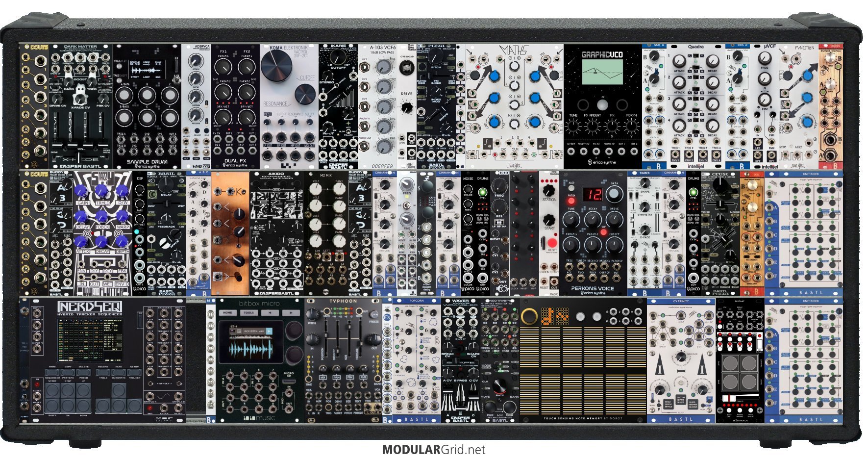Click the right arrow button on bitbox micro
This screenshot has height=460, width=868.
291,313
